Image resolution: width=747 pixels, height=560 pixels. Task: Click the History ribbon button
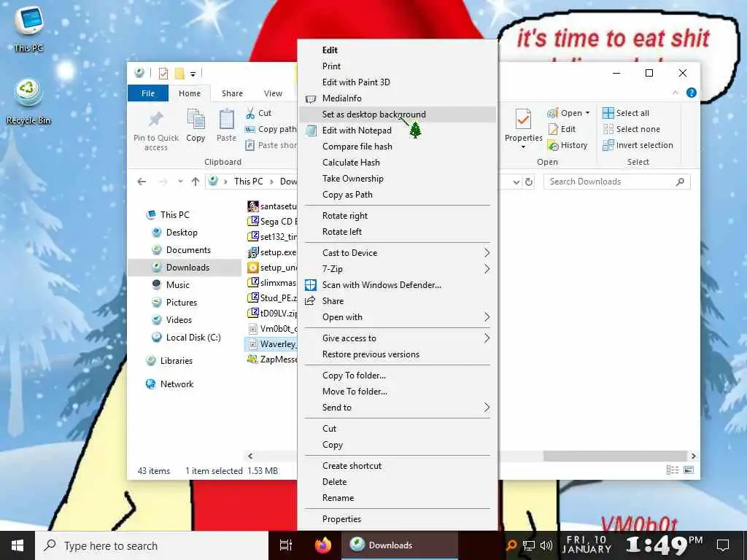(x=568, y=145)
